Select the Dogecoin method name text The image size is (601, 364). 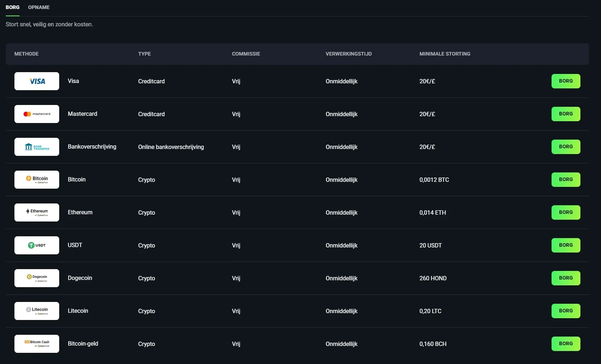80,278
